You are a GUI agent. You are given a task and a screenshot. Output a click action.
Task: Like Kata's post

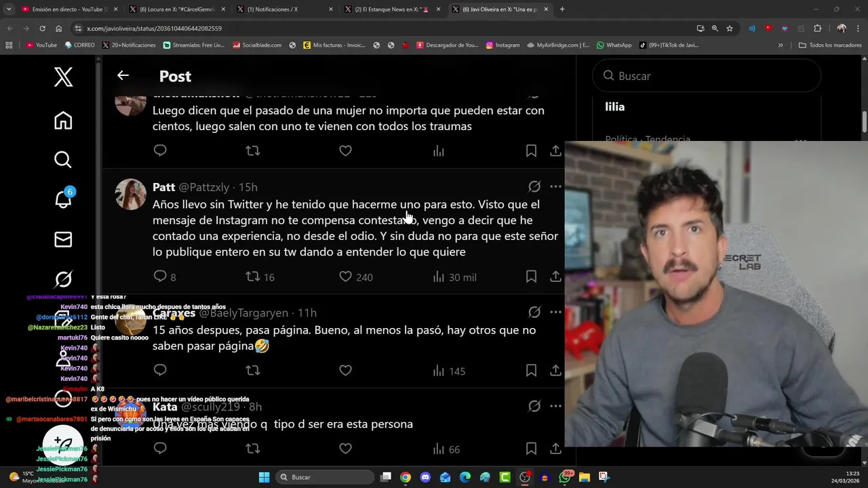(x=345, y=449)
